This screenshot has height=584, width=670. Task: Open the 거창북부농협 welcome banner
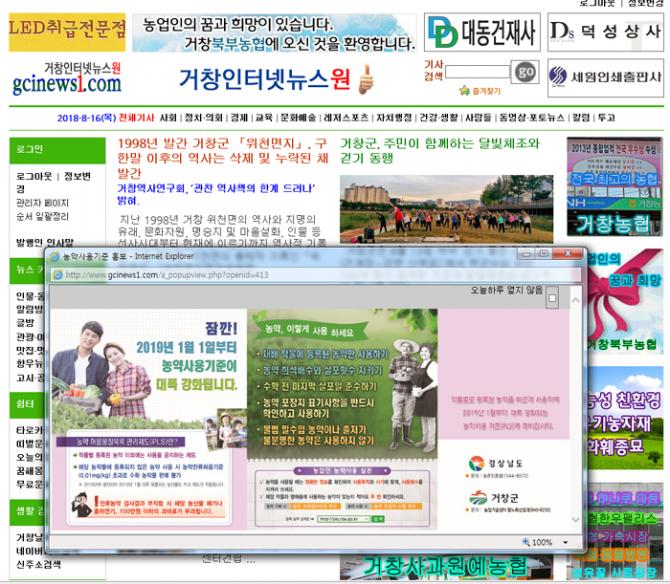pos(274,33)
